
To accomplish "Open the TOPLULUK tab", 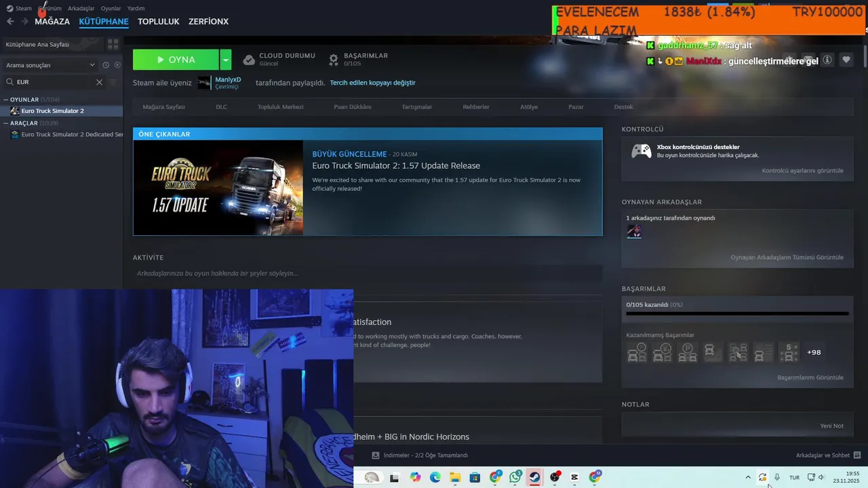I will point(159,22).
